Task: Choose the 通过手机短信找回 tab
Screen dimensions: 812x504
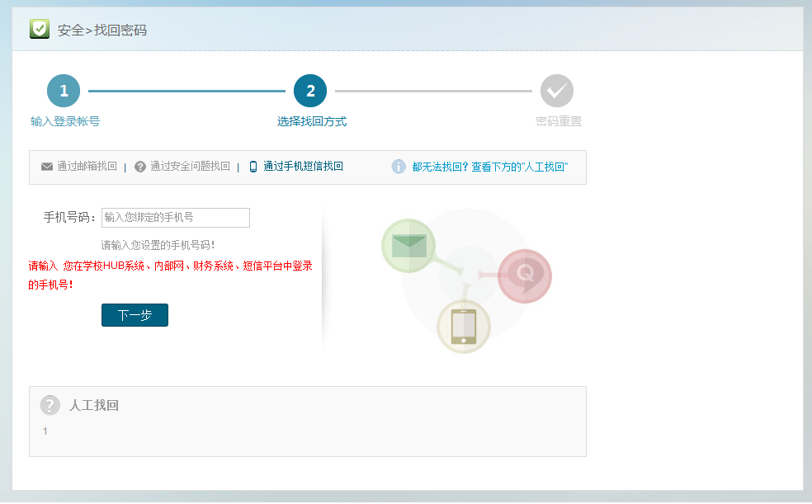Action: tap(303, 167)
